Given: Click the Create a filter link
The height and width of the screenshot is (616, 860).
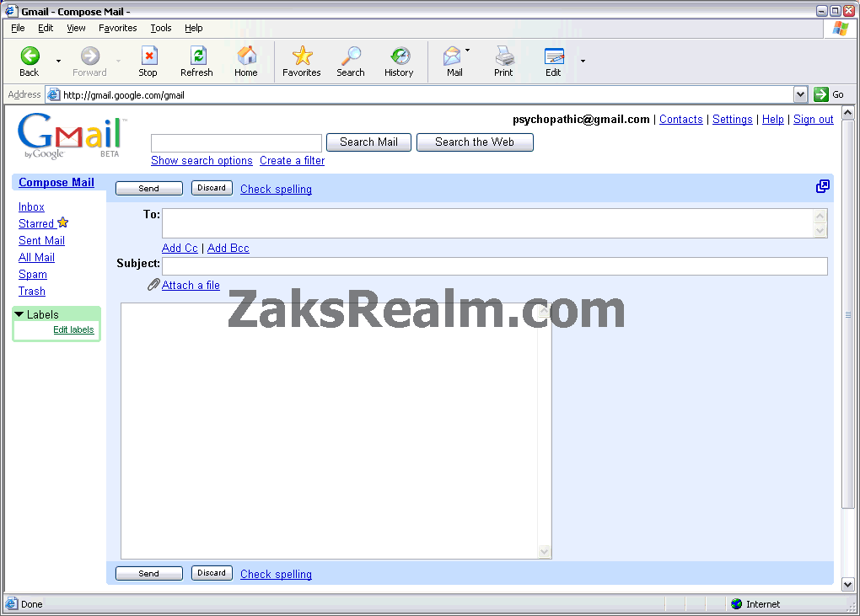Looking at the screenshot, I should point(293,161).
